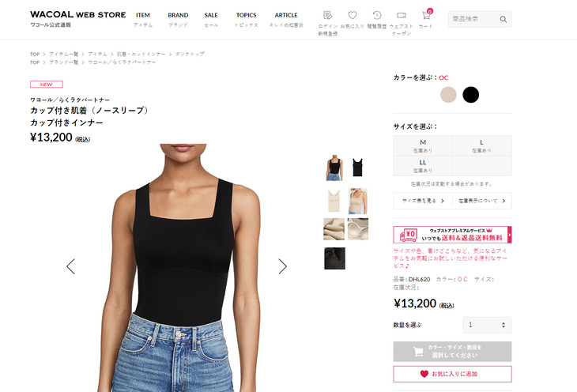
Task: Open the quantity dropdown
Action: [487, 325]
